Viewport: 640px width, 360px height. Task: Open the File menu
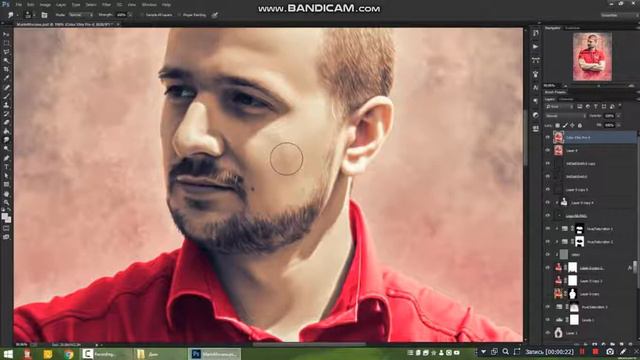click(x=19, y=4)
